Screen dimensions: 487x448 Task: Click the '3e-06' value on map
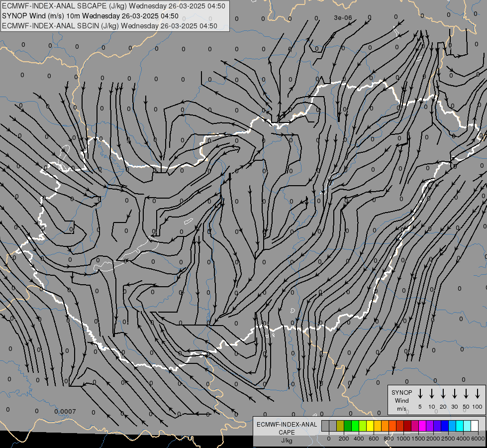click(x=343, y=18)
